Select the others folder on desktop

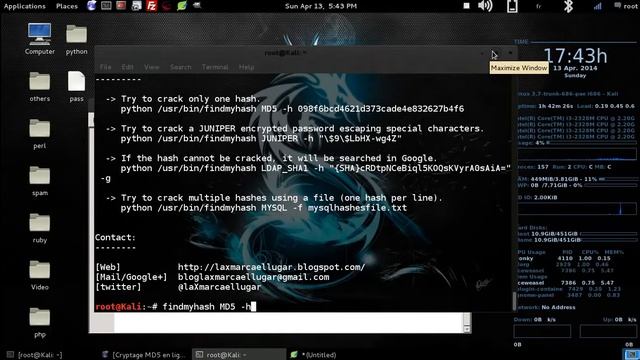(x=40, y=87)
